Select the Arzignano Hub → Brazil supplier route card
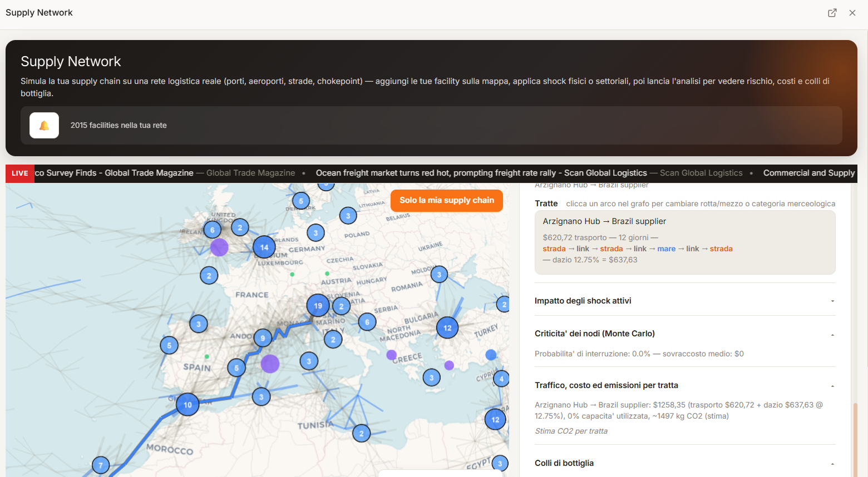Image resolution: width=868 pixels, height=477 pixels. [x=685, y=242]
